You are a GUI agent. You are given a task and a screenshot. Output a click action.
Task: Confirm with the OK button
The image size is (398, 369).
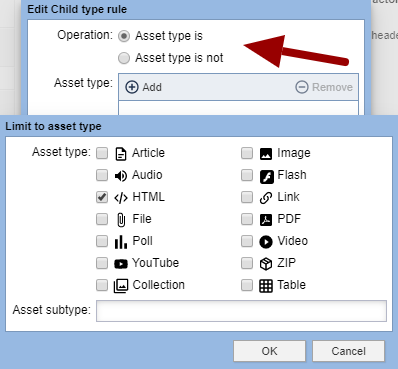269,351
